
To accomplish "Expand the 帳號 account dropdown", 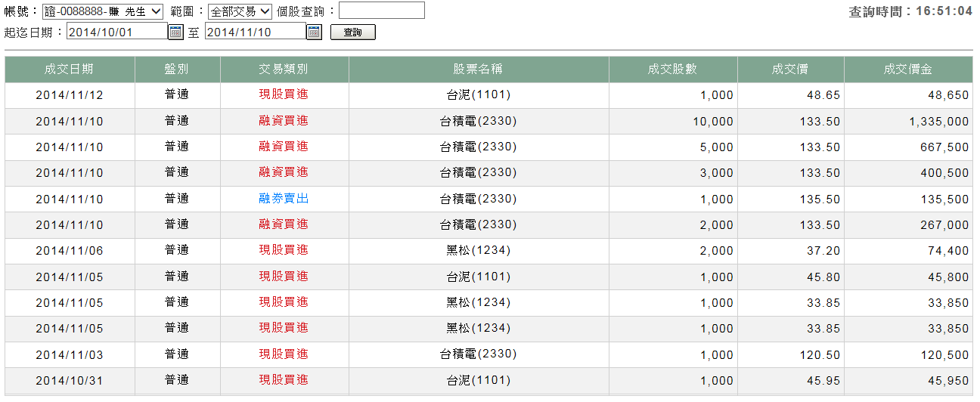I will pos(102,11).
